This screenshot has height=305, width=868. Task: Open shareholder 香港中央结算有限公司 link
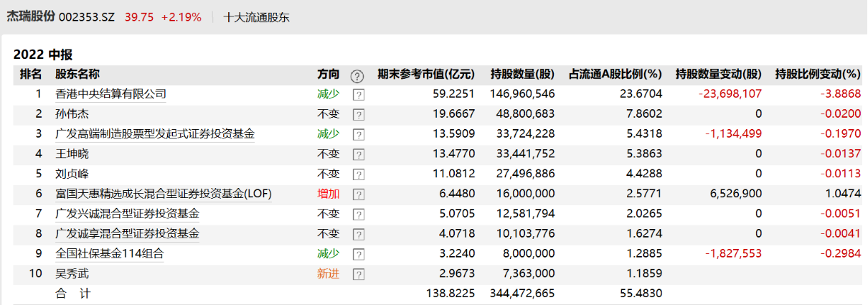pos(110,94)
